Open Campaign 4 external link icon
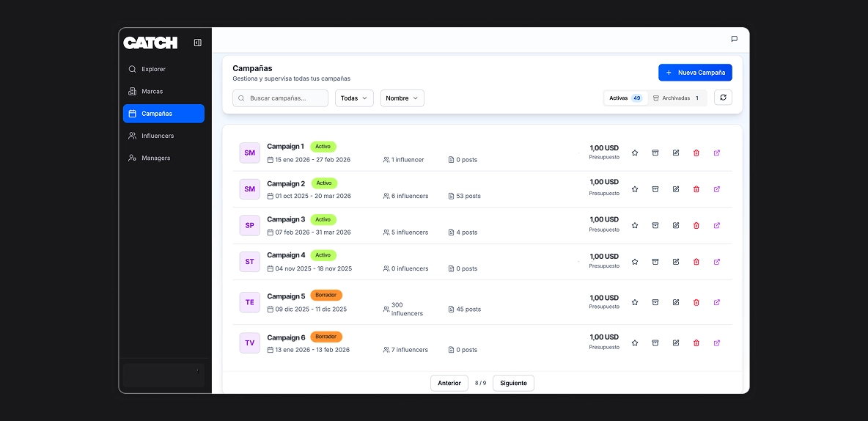This screenshot has width=868, height=421. point(717,262)
